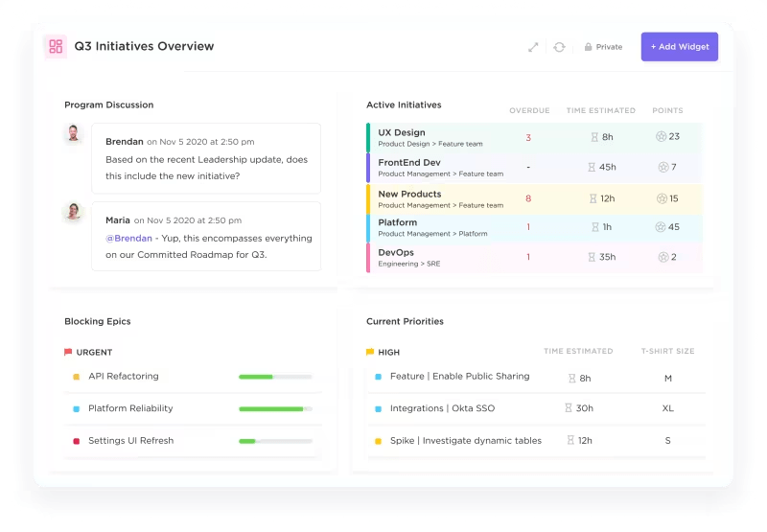
Task: Click the T-SHIRT SIZE column header
Action: tap(667, 351)
